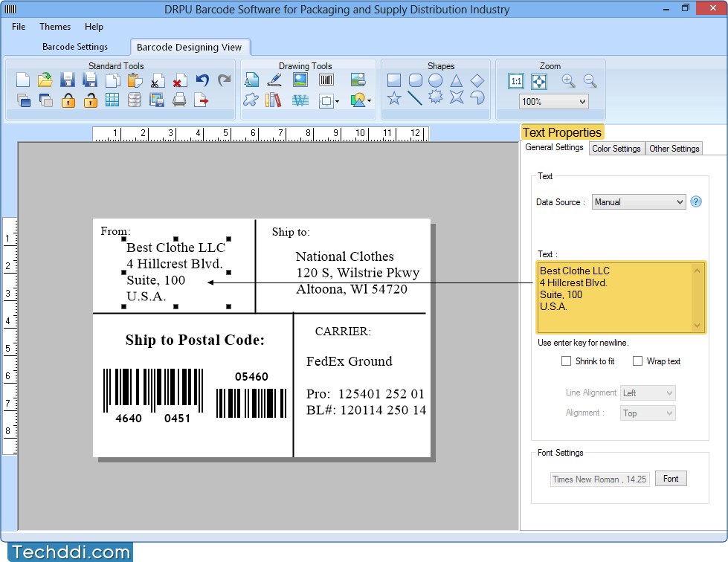Select the watermark W tool
This screenshot has height=562, width=728.
point(300,100)
